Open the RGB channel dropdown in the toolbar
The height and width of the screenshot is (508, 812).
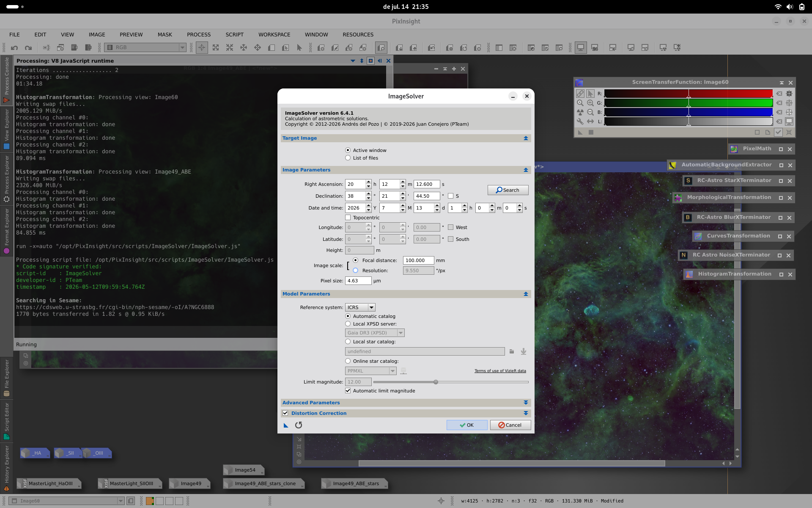[x=145, y=48]
